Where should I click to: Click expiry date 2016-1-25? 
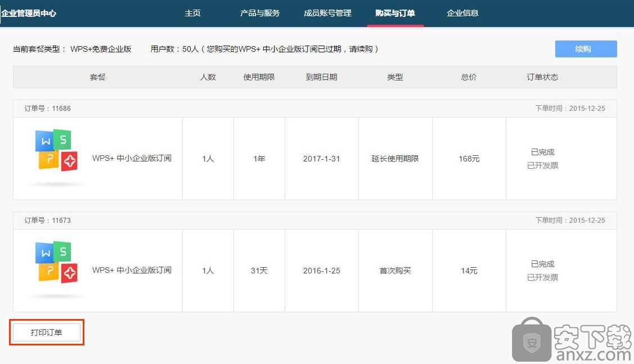(x=321, y=271)
